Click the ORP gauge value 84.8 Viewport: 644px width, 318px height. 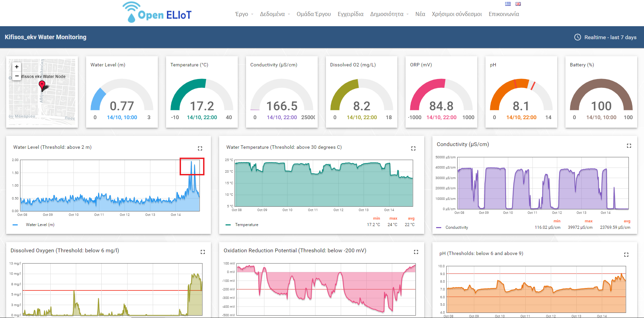click(x=441, y=106)
